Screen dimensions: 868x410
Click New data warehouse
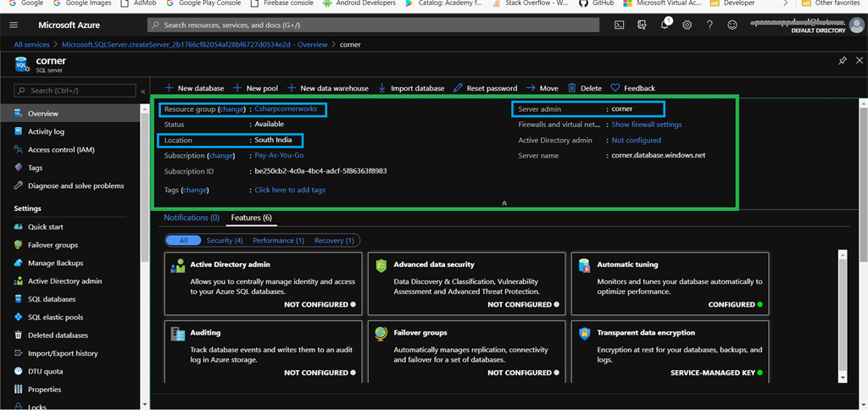tap(328, 88)
